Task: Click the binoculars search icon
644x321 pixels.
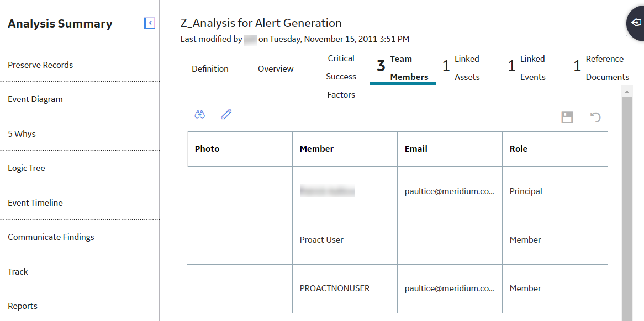Action: click(x=199, y=115)
